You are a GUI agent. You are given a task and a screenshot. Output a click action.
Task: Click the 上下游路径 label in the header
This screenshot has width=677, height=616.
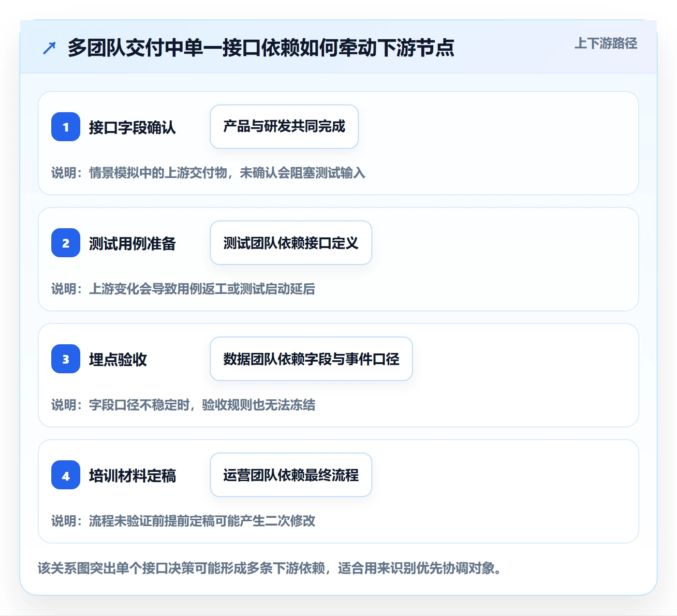coord(606,44)
